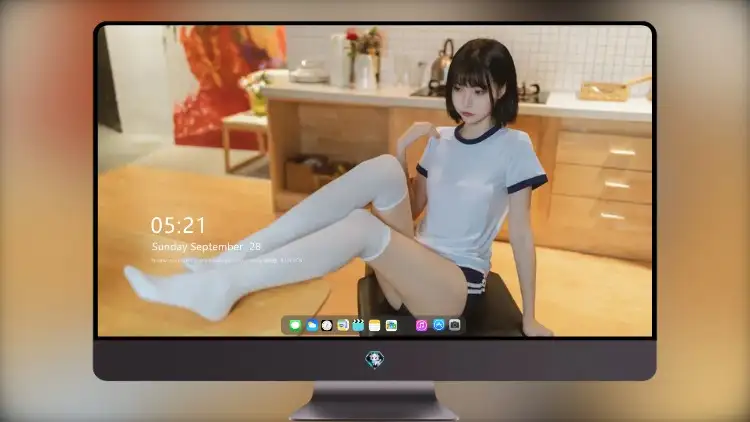
Task: Open the Weather app in dock
Action: click(312, 325)
